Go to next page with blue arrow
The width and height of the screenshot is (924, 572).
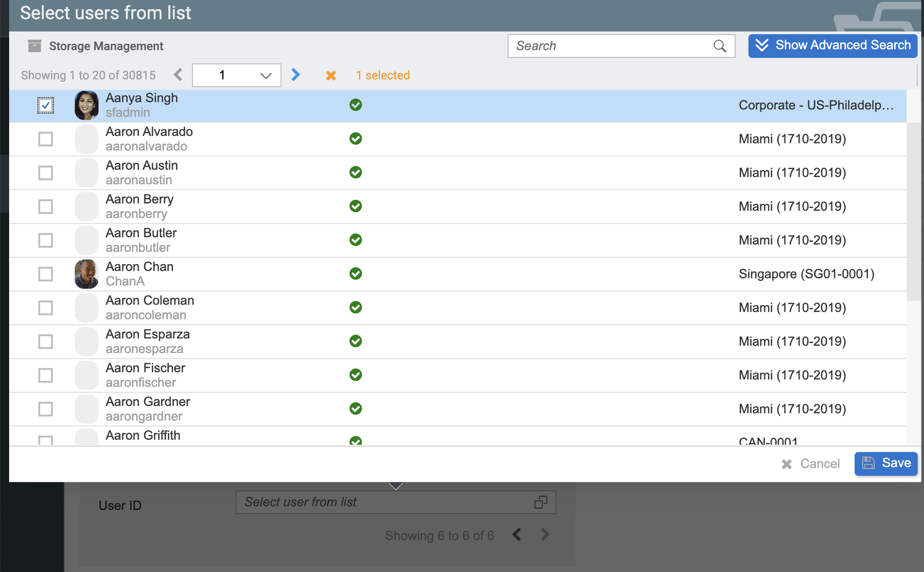click(x=295, y=75)
